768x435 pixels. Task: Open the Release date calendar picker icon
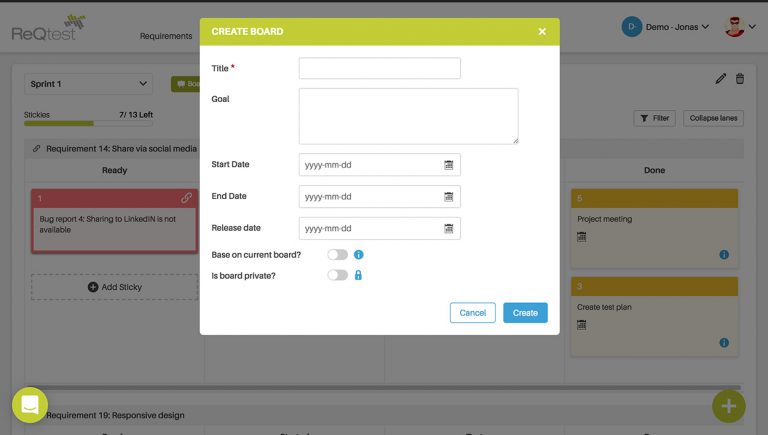click(449, 229)
